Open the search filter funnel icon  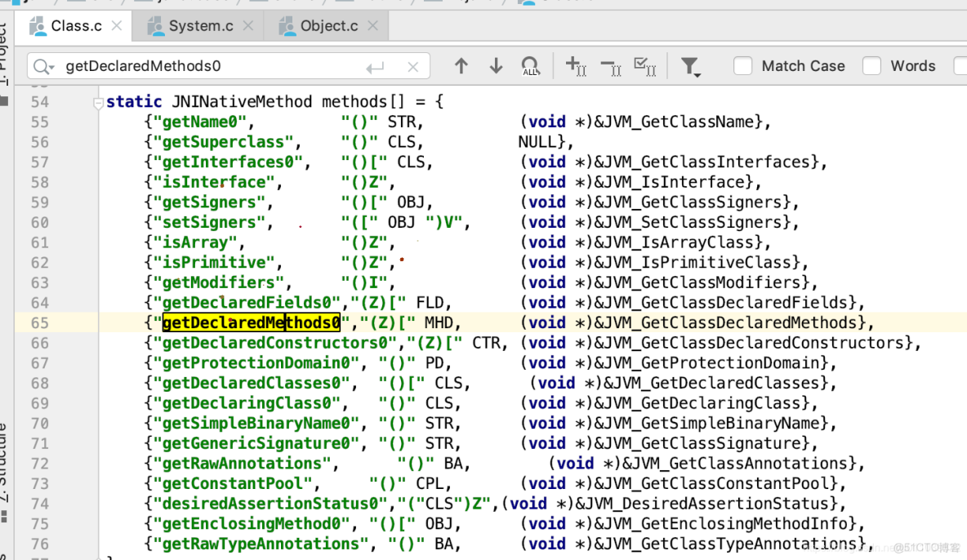click(690, 64)
